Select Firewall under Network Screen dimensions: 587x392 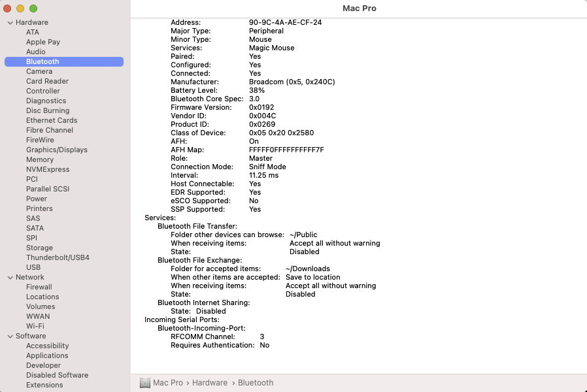click(39, 287)
